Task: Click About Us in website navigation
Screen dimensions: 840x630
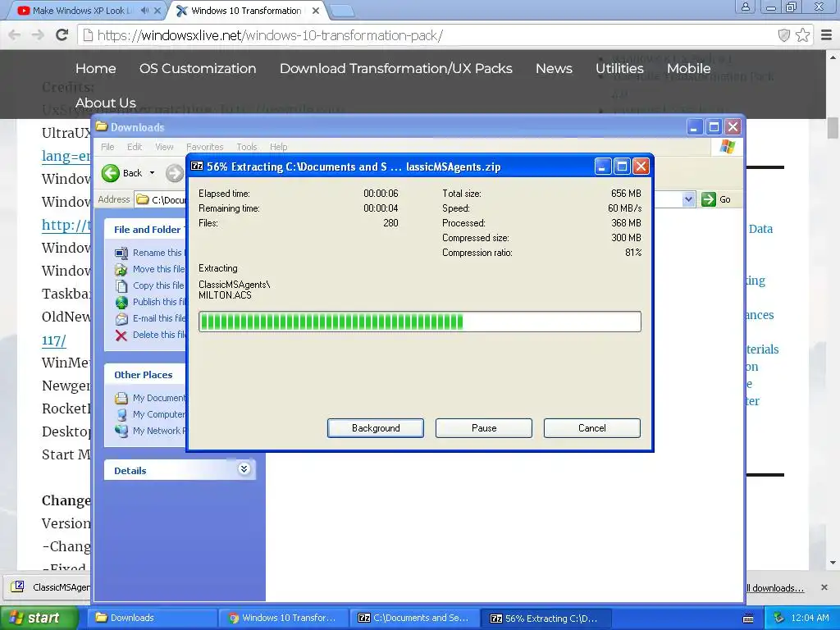Action: pos(106,103)
